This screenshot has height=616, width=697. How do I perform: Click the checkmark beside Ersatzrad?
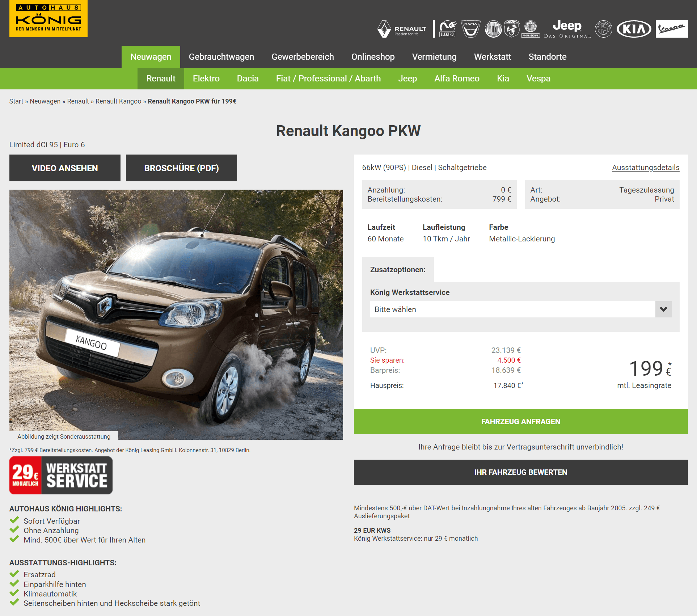(14, 574)
